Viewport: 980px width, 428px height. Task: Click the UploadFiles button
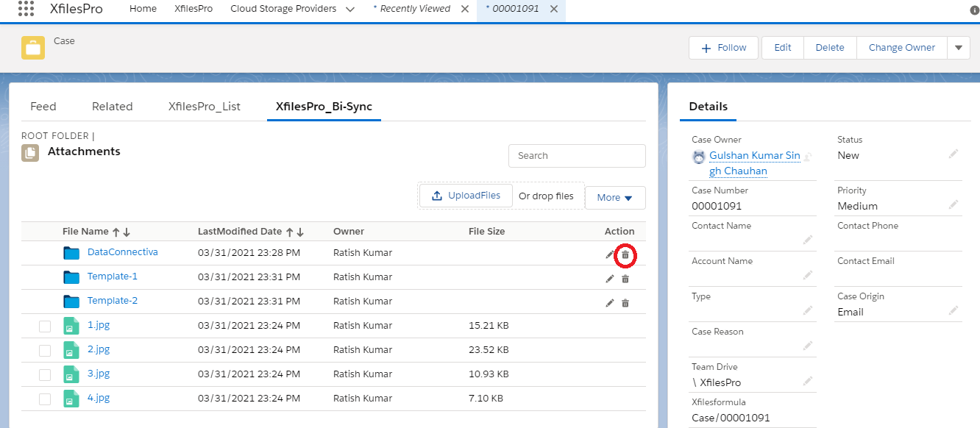pyautogui.click(x=466, y=196)
